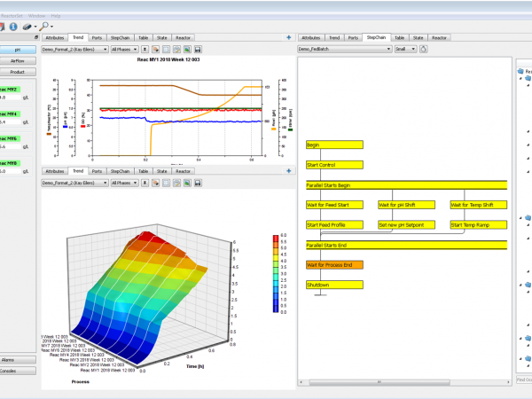Open the magnifier search tool
The image size is (532, 399).
pyautogui.click(x=44, y=26)
